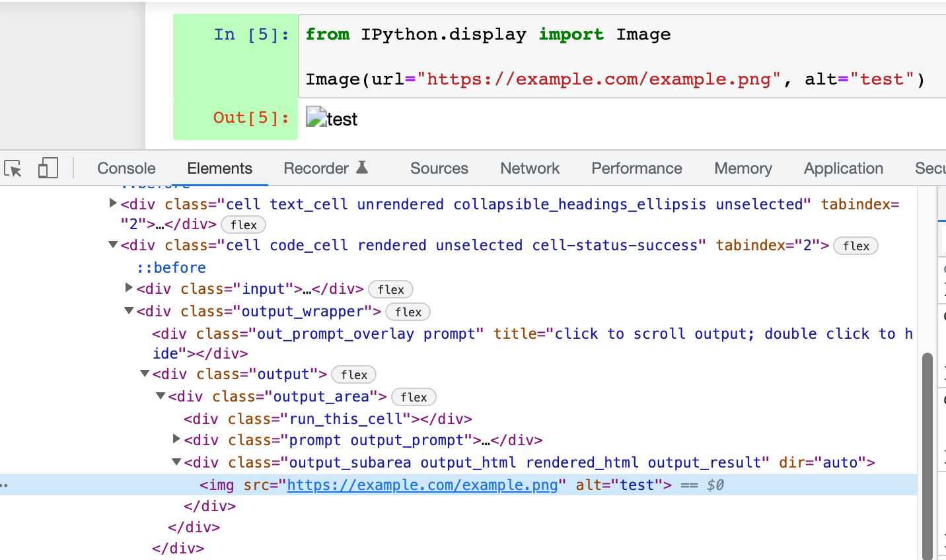The height and width of the screenshot is (560, 946).
Task: Toggle the device toolbar icon
Action: (x=47, y=168)
